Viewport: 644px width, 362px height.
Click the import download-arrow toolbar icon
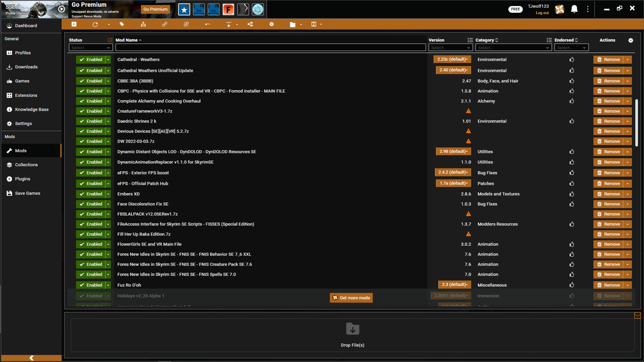[x=229, y=24]
